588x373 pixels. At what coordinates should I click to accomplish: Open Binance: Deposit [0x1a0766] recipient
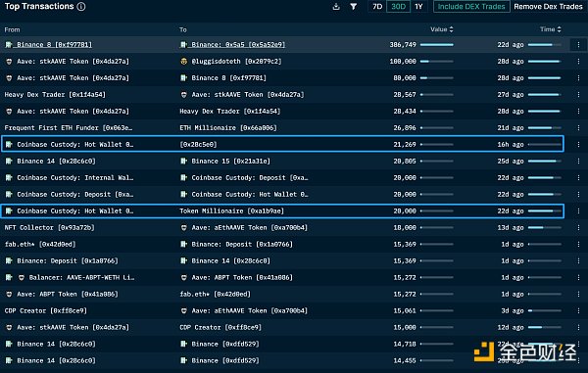click(242, 244)
